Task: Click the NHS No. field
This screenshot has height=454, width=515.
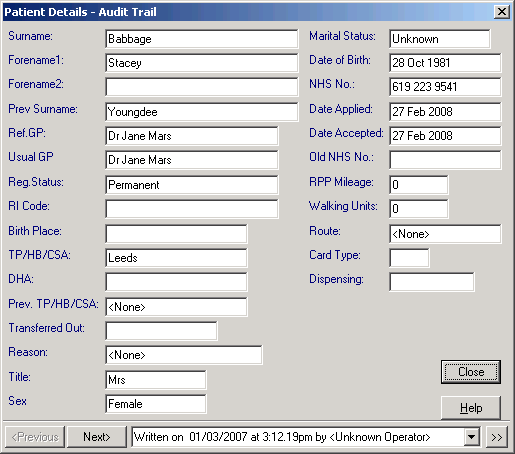Action: click(x=445, y=87)
